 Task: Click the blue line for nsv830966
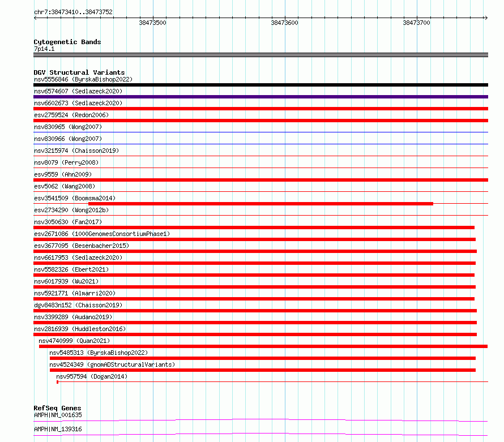(260, 144)
